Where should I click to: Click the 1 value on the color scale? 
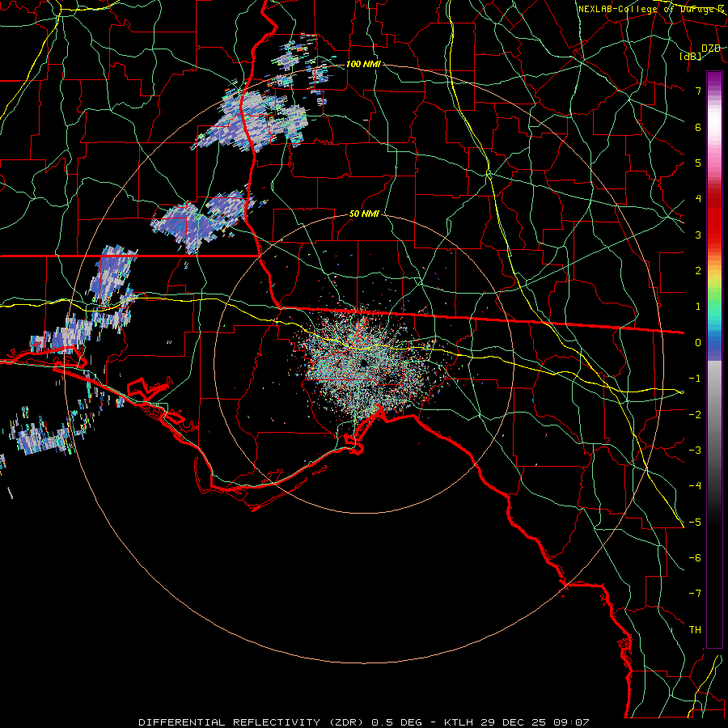[x=698, y=307]
